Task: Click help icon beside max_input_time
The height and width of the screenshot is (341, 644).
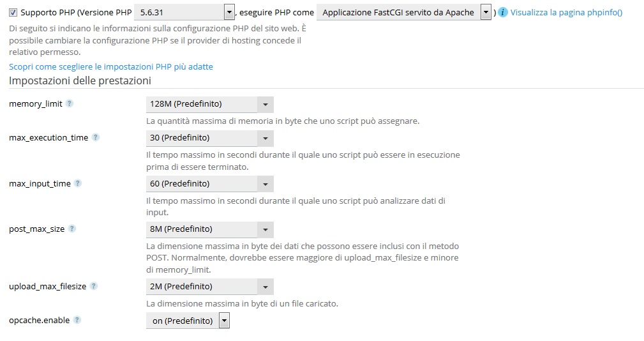Action: coord(78,183)
